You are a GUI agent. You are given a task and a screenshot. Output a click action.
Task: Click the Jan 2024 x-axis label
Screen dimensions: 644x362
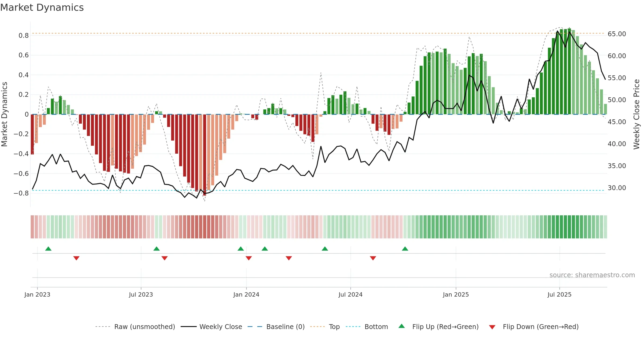point(246,294)
